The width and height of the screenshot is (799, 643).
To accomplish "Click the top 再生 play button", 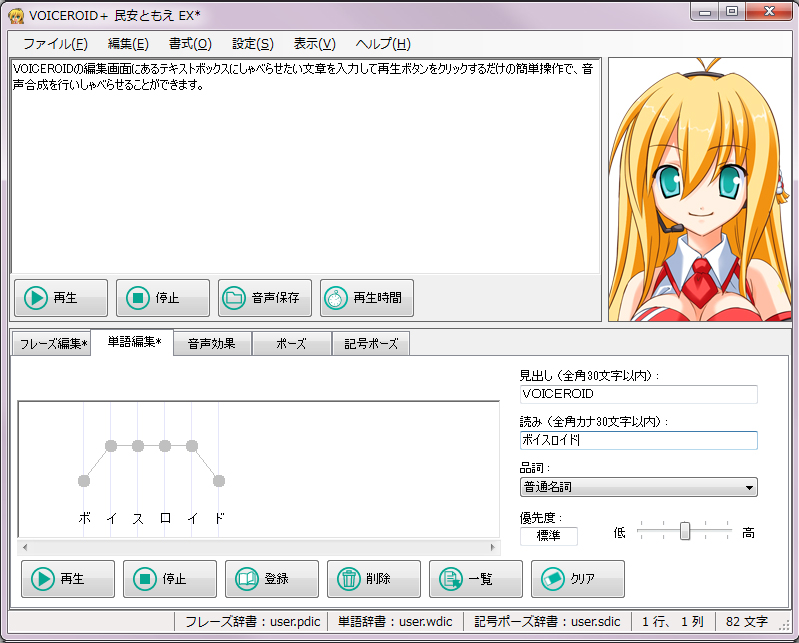I will pyautogui.click(x=61, y=298).
